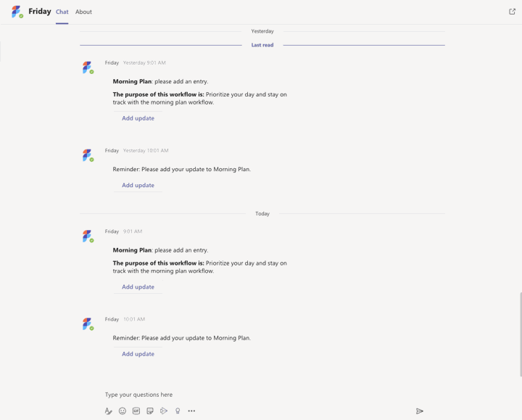Open the Format text options icon
The image size is (522, 420).
click(x=108, y=411)
